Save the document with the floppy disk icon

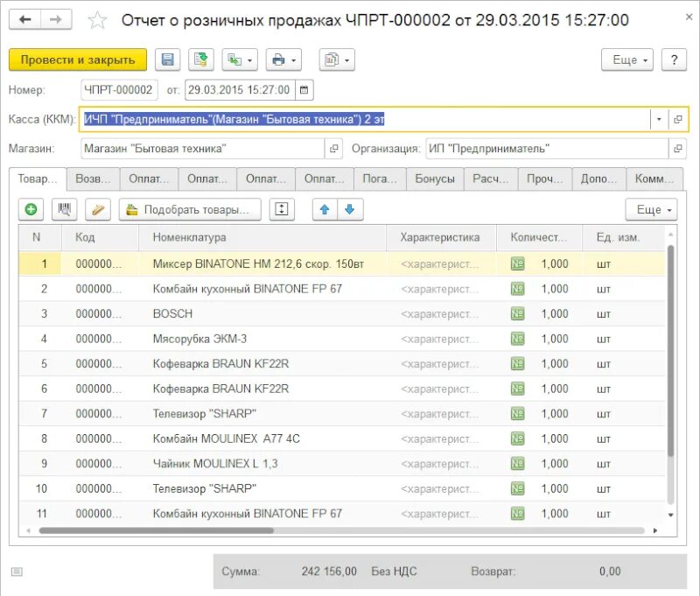167,60
